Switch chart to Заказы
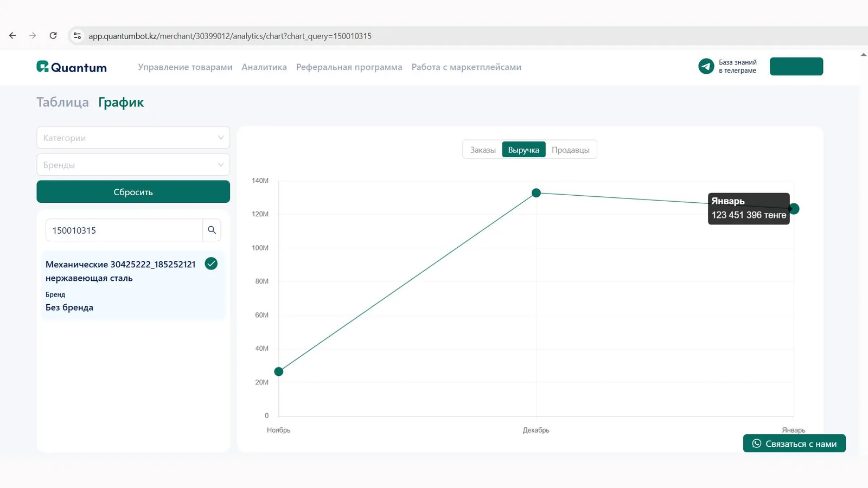Screen dimensions: 868x488 482,150
